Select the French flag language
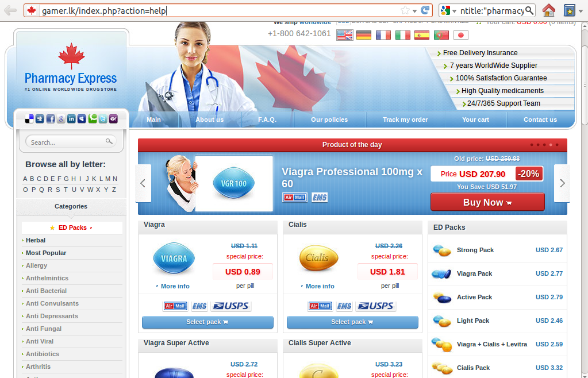This screenshot has width=588, height=378. pos(383,35)
